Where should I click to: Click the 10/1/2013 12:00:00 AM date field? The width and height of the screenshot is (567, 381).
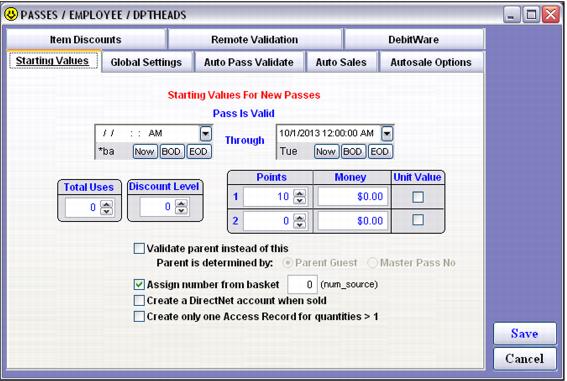(329, 133)
